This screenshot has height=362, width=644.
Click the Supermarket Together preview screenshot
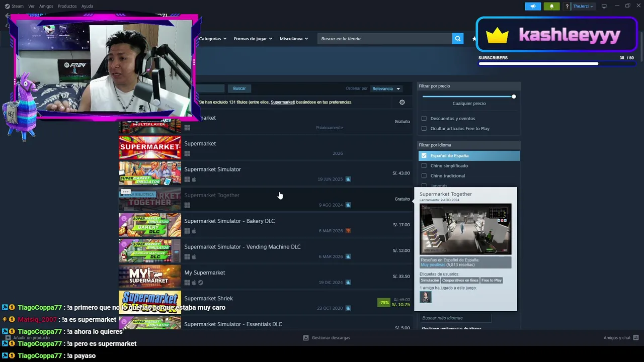pos(465,229)
